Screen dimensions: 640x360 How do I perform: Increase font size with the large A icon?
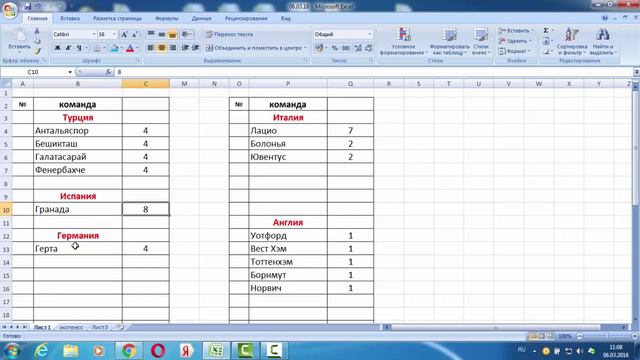tap(125, 34)
